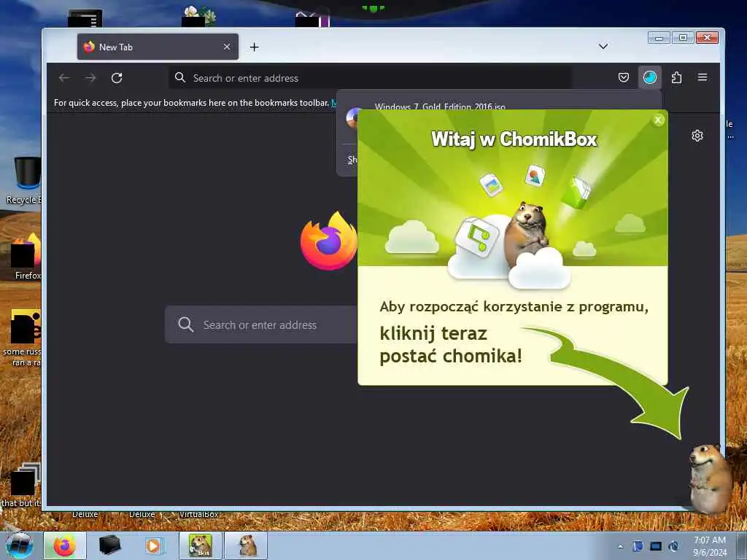Expand the list all tabs chevron

(x=603, y=46)
